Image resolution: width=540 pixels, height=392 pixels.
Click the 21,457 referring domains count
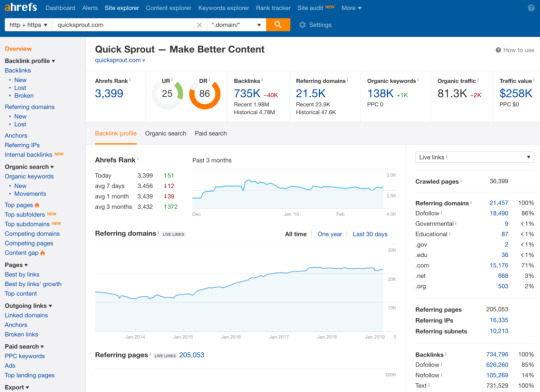pyautogui.click(x=499, y=203)
